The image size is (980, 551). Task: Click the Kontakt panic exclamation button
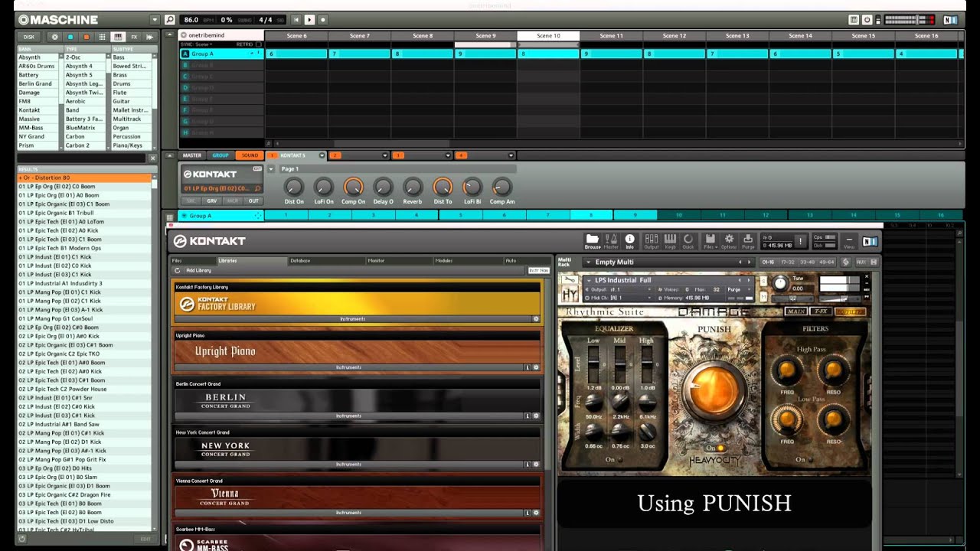800,241
